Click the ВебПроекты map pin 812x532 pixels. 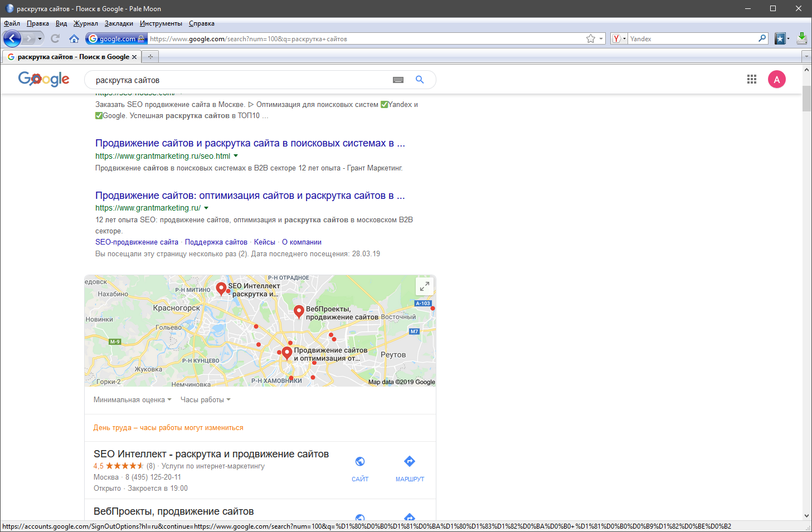point(299,311)
